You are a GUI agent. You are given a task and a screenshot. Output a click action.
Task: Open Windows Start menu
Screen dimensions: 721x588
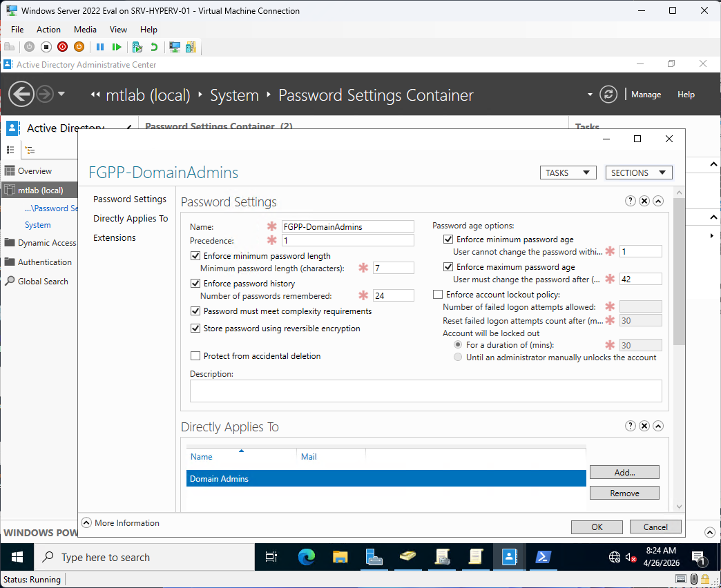tap(17, 557)
